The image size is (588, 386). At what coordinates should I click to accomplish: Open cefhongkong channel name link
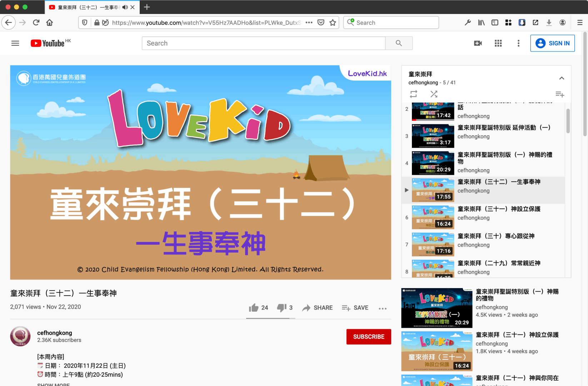(55, 333)
